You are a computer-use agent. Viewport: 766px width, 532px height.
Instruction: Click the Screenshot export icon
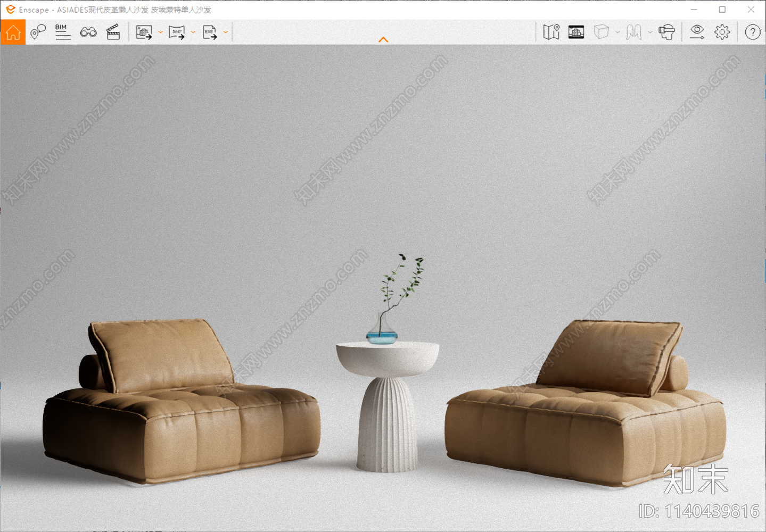pos(144,32)
